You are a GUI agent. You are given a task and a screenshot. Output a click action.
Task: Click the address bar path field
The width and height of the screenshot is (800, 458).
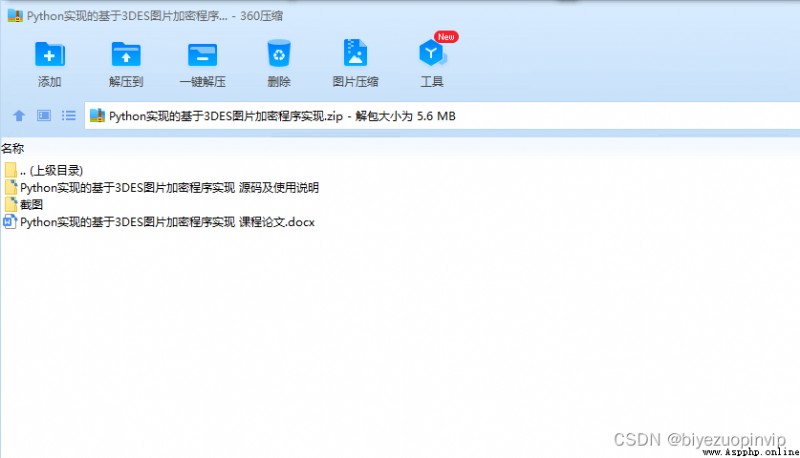coord(442,116)
